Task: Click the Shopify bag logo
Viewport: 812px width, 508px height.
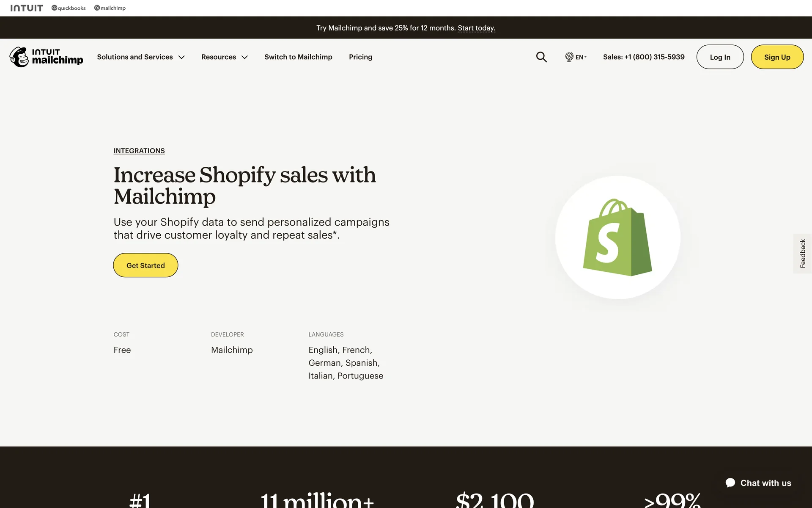Action: click(617, 237)
